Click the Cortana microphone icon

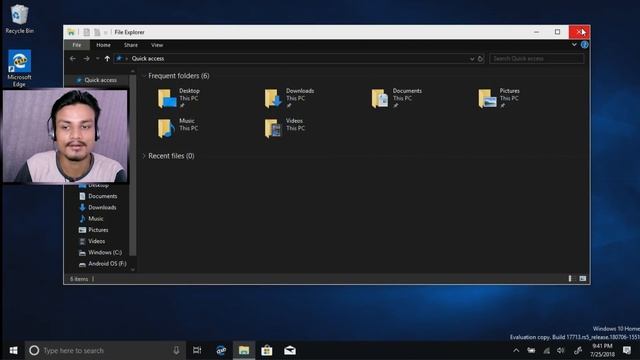coord(176,350)
